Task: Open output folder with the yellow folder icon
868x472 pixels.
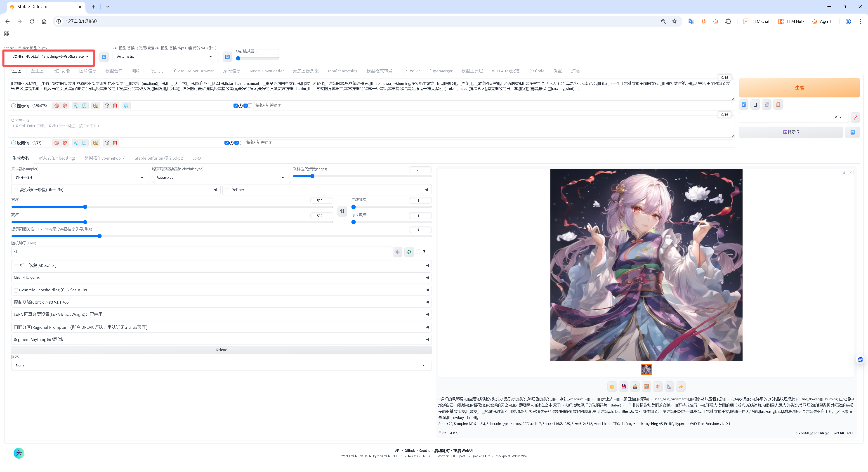Action: (x=612, y=386)
